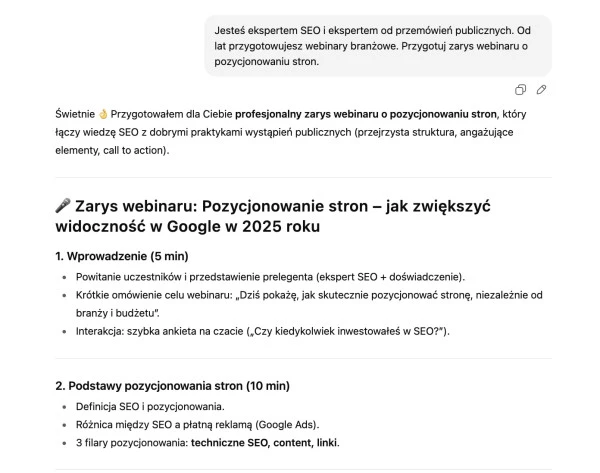600x473 pixels.
Task: Click the quote beginning 'Dziś pokażę, jak skutecznie'
Action: (400, 295)
